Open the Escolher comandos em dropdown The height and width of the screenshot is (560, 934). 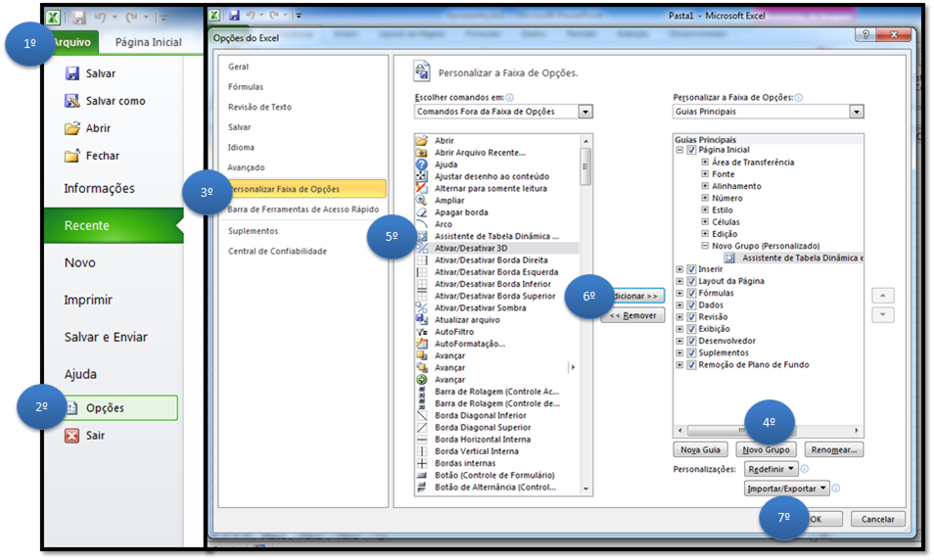pyautogui.click(x=585, y=112)
